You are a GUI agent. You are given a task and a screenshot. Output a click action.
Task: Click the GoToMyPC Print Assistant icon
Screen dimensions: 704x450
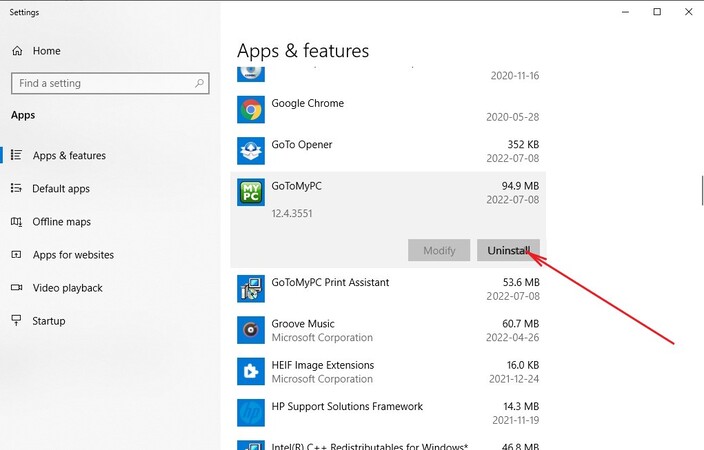tap(251, 289)
